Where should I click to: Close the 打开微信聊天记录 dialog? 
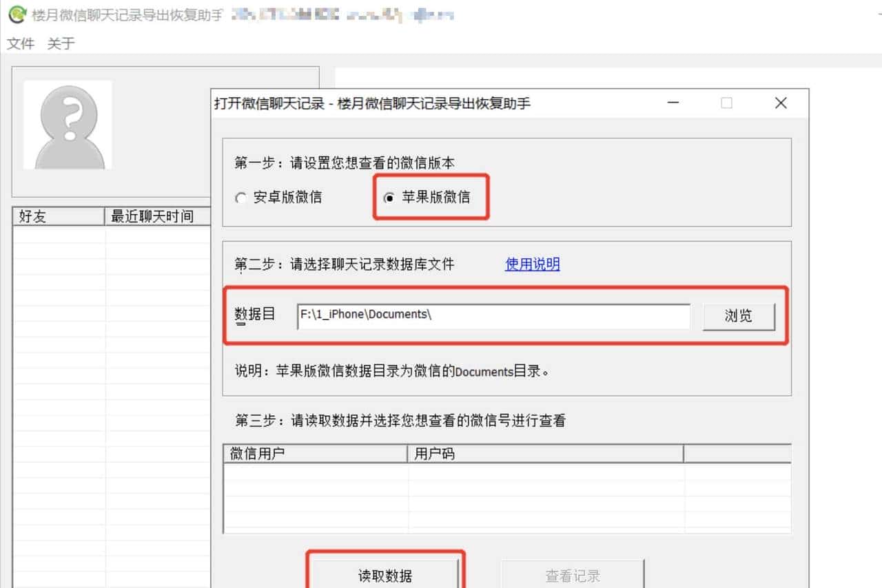pos(780,103)
